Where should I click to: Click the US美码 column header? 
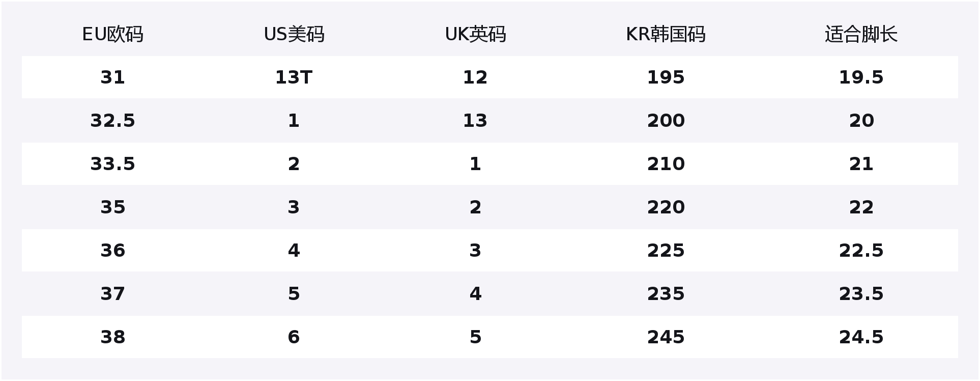pyautogui.click(x=294, y=34)
